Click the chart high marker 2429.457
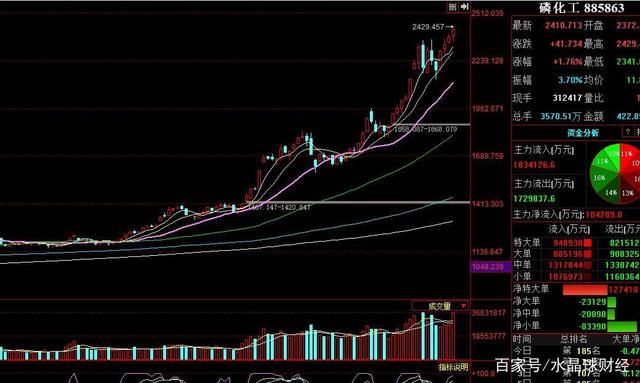640x383 pixels. (x=428, y=27)
